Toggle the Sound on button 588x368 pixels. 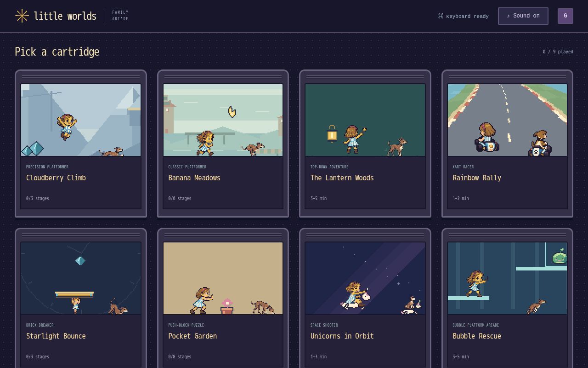[523, 16]
